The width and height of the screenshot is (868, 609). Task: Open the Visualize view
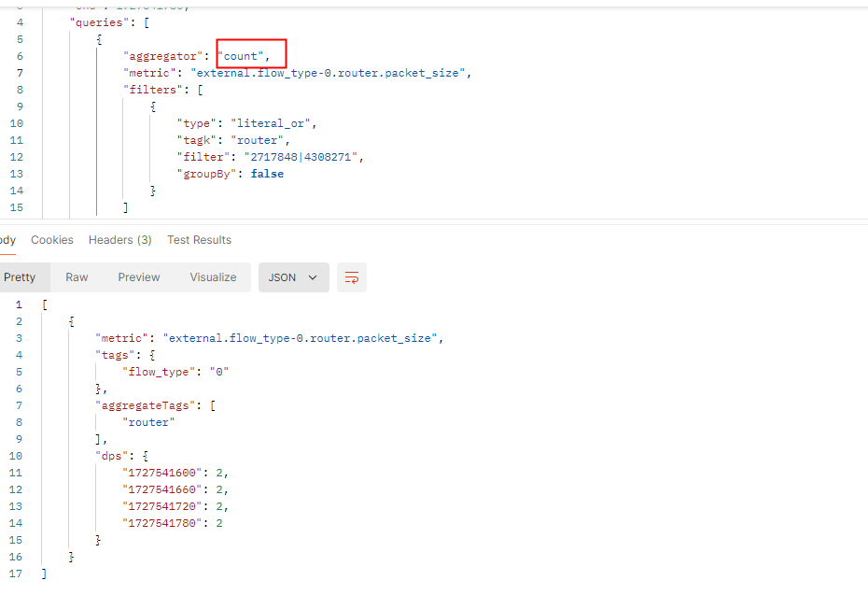pos(213,277)
